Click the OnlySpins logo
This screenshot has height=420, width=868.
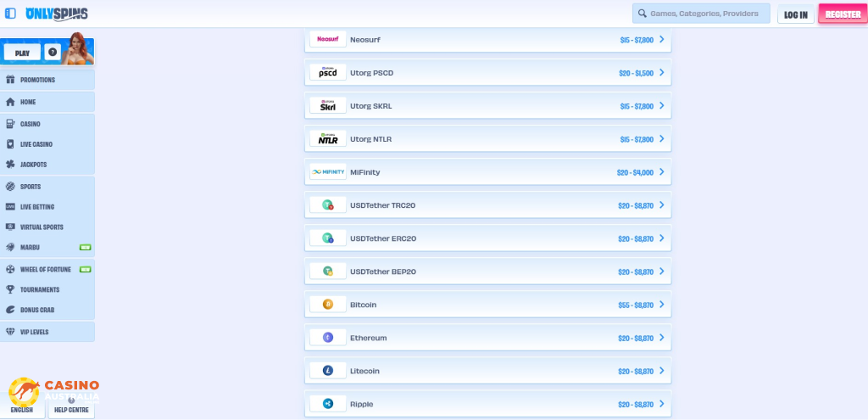pyautogui.click(x=57, y=14)
